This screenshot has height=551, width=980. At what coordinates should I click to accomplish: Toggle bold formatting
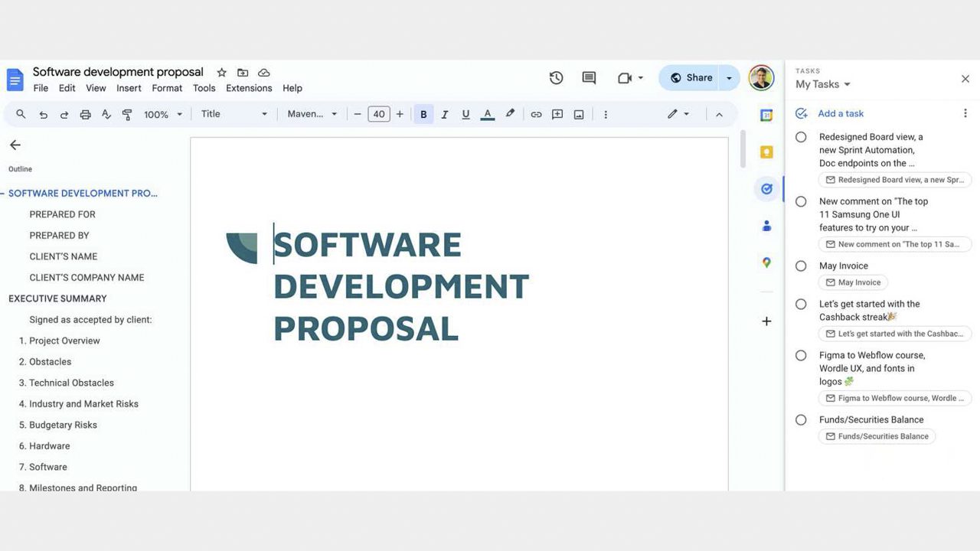pos(423,115)
